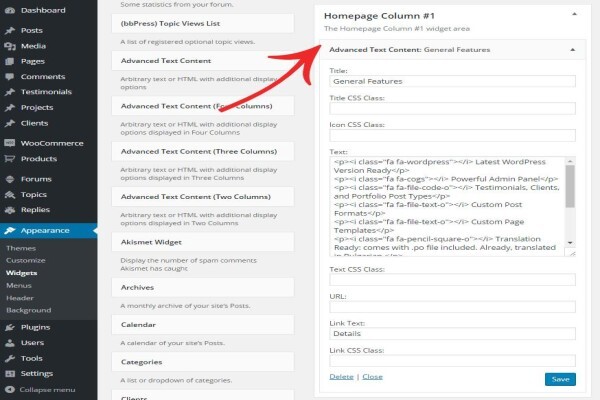Click the Media library icon
600x400 pixels.
click(x=10, y=46)
